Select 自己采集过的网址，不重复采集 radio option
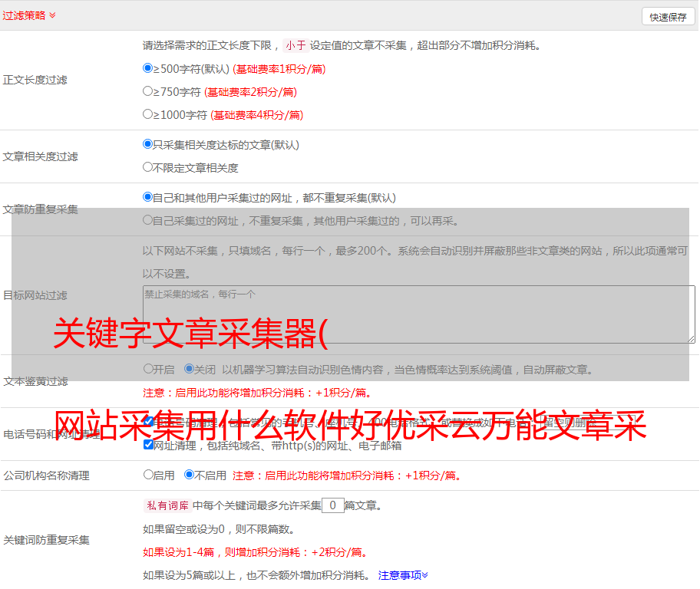The height and width of the screenshot is (589, 700). coord(147,219)
